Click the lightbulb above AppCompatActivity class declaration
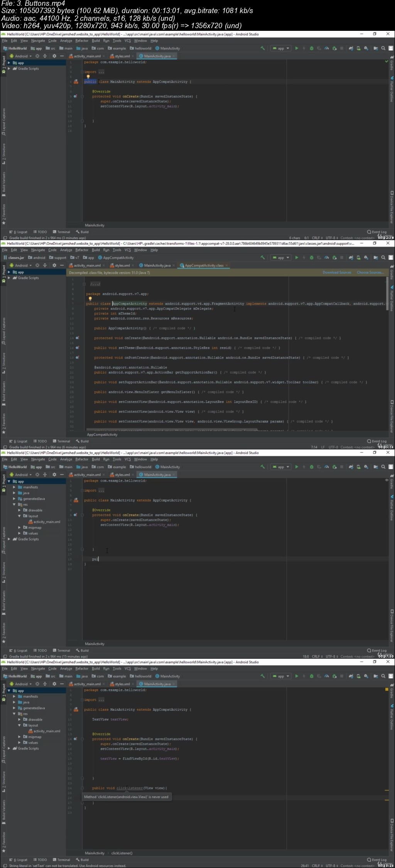 [90, 299]
